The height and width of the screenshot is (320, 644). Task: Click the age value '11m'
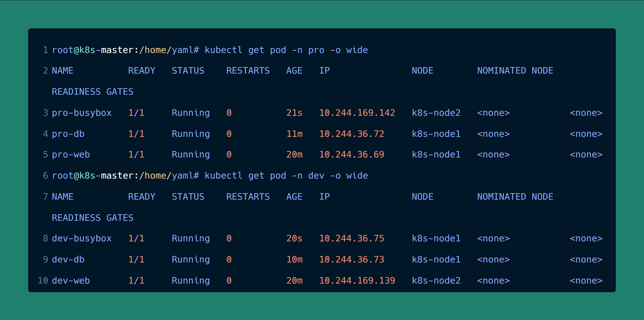pos(294,134)
